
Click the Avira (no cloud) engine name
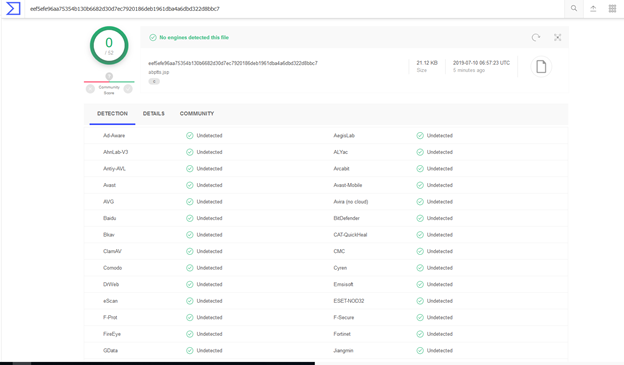click(351, 202)
